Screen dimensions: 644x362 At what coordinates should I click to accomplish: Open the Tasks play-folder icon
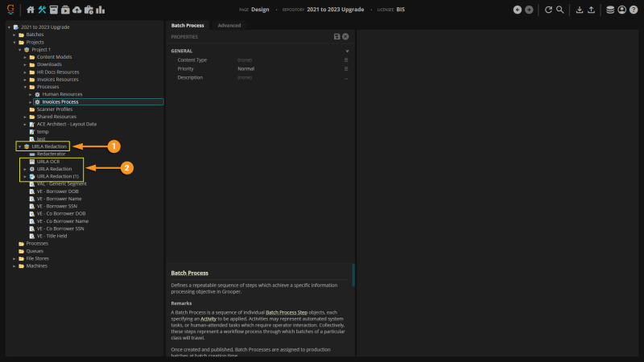(65, 10)
